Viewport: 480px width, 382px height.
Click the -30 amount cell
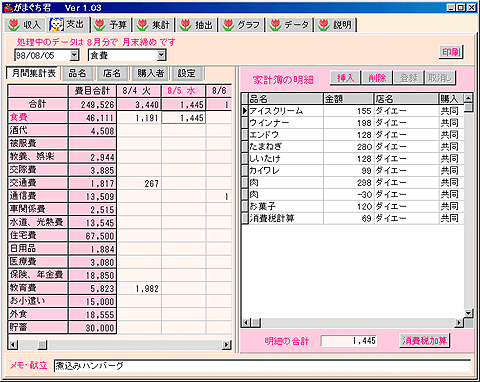pos(348,194)
